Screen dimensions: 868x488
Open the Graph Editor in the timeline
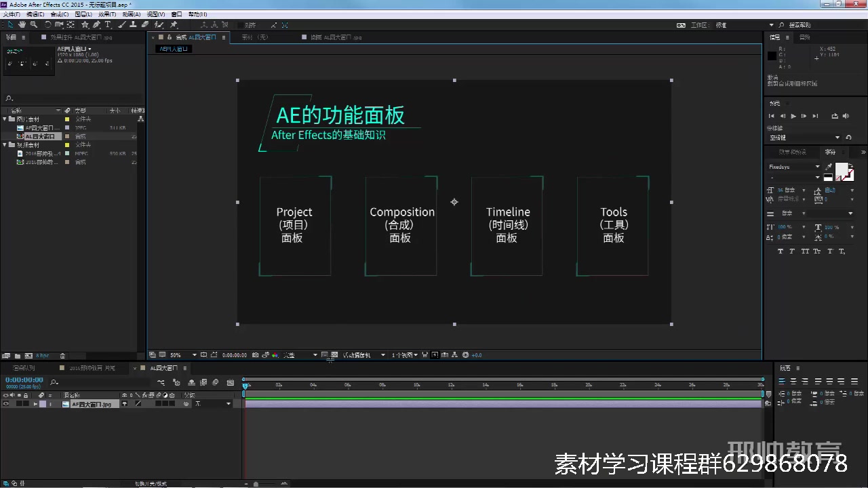click(231, 382)
